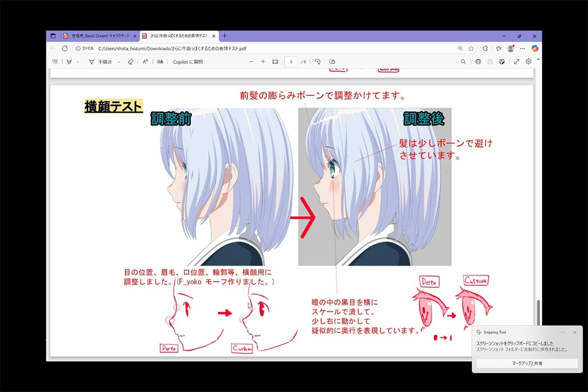The width and height of the screenshot is (588, 392).
Task: Open find in PDF search icon
Action: pos(463,62)
